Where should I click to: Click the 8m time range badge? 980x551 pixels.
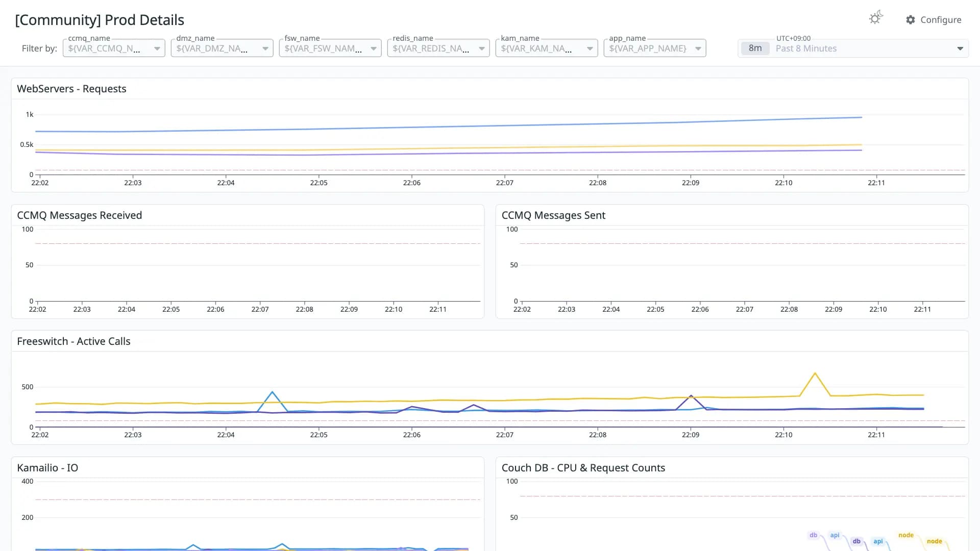click(x=755, y=48)
